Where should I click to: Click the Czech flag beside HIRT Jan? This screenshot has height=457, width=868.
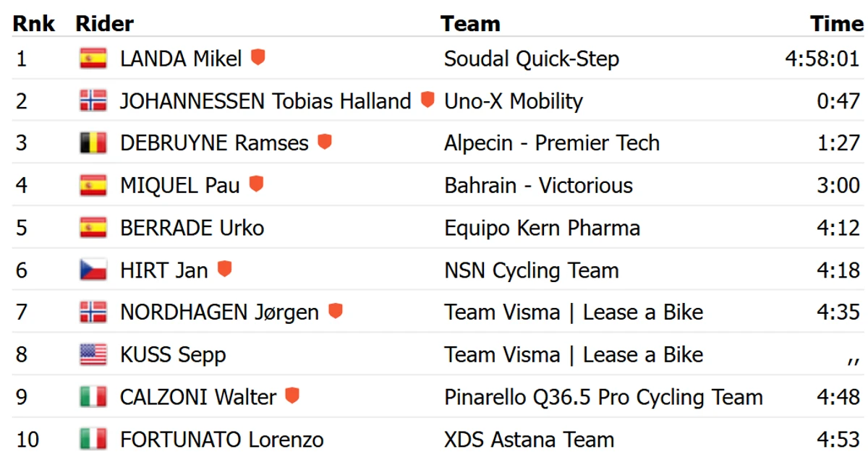click(x=93, y=270)
